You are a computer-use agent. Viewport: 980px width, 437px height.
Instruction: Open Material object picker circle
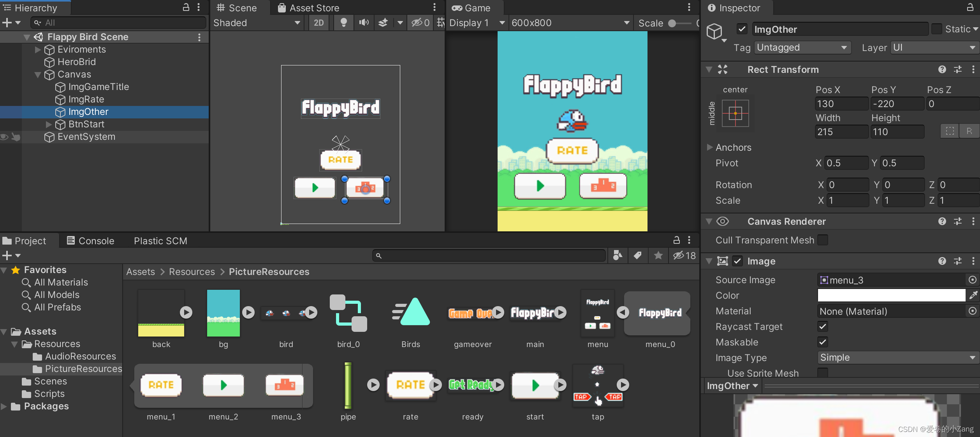tap(972, 311)
